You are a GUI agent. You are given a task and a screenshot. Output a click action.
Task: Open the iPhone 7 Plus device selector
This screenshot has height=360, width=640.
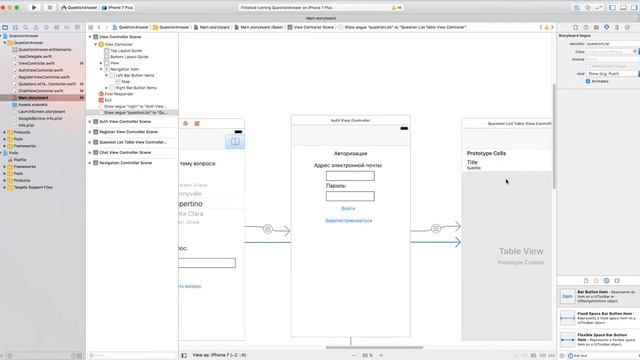point(118,8)
